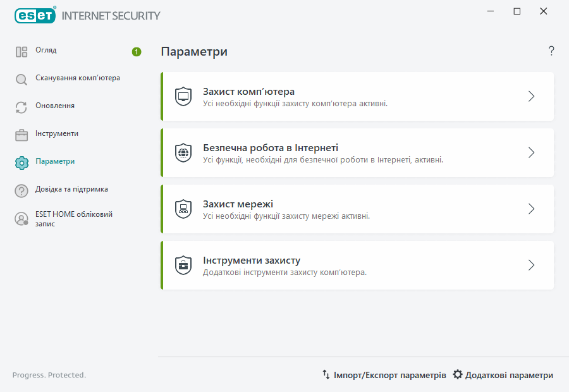Click the Захист комп'ютера monitor-shield icon
The width and height of the screenshot is (569, 392).
click(183, 95)
